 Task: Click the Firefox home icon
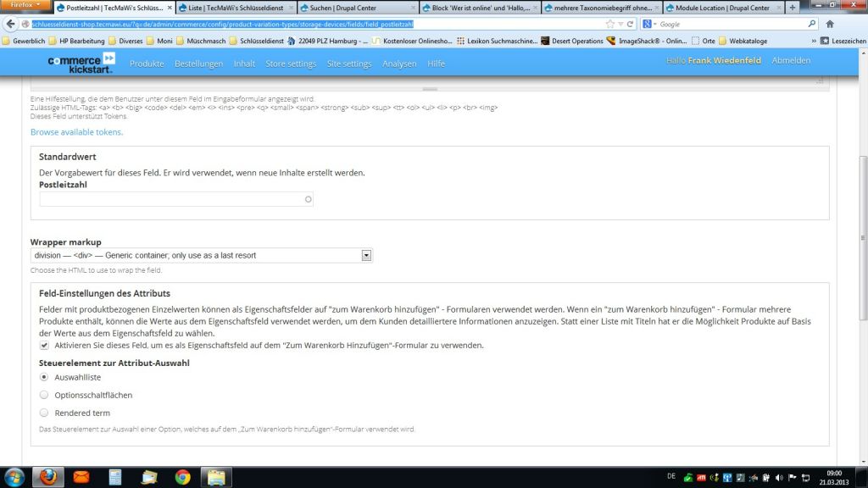click(x=829, y=24)
